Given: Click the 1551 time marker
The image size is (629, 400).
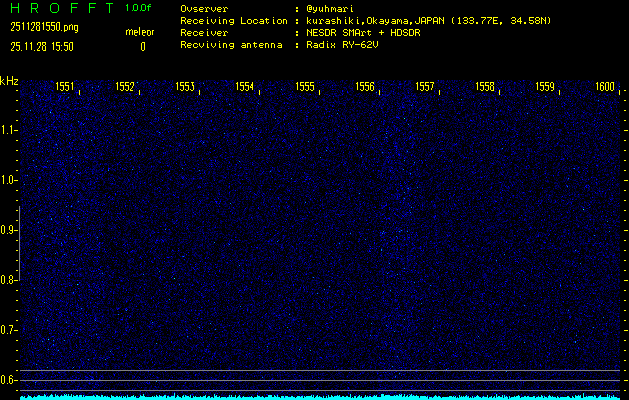Looking at the screenshot, I should [65, 87].
